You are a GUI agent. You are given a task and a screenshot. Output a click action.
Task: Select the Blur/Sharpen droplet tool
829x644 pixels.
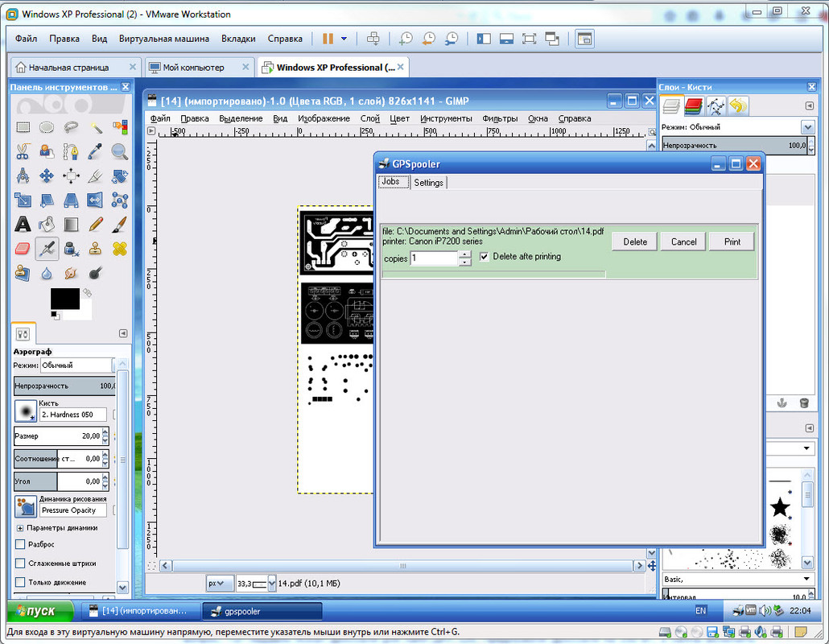(x=47, y=273)
